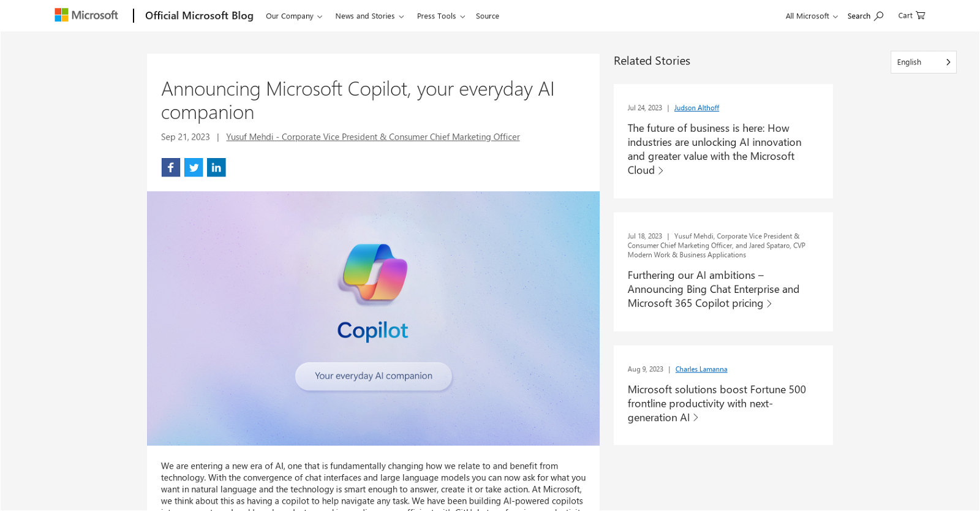The height and width of the screenshot is (511, 980).
Task: Open the Official Microsoft Blog homepage
Action: [x=199, y=15]
